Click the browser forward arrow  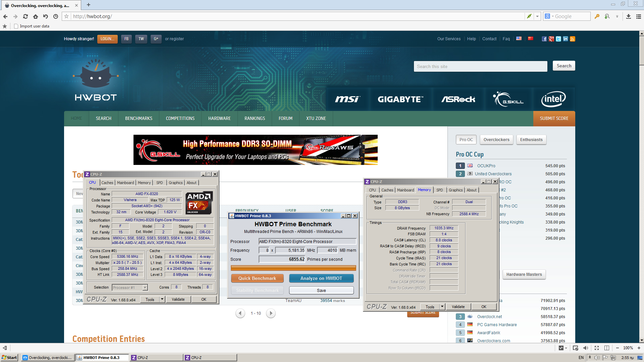pos(15,16)
